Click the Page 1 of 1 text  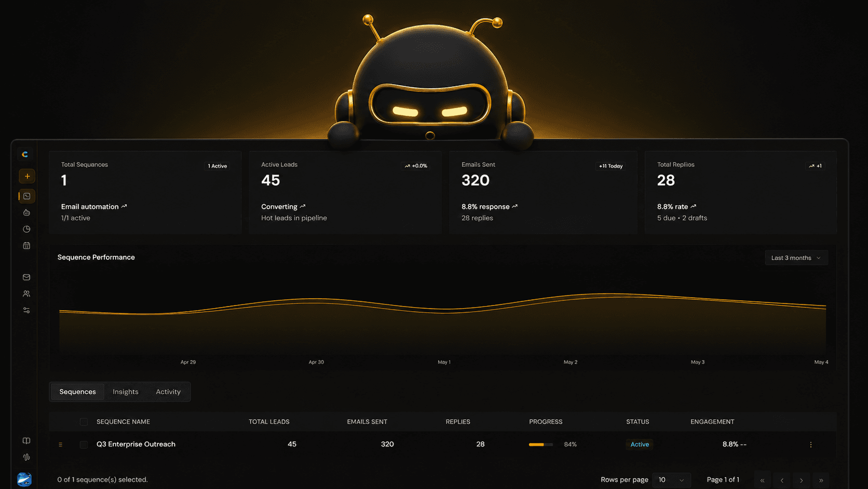point(723,480)
